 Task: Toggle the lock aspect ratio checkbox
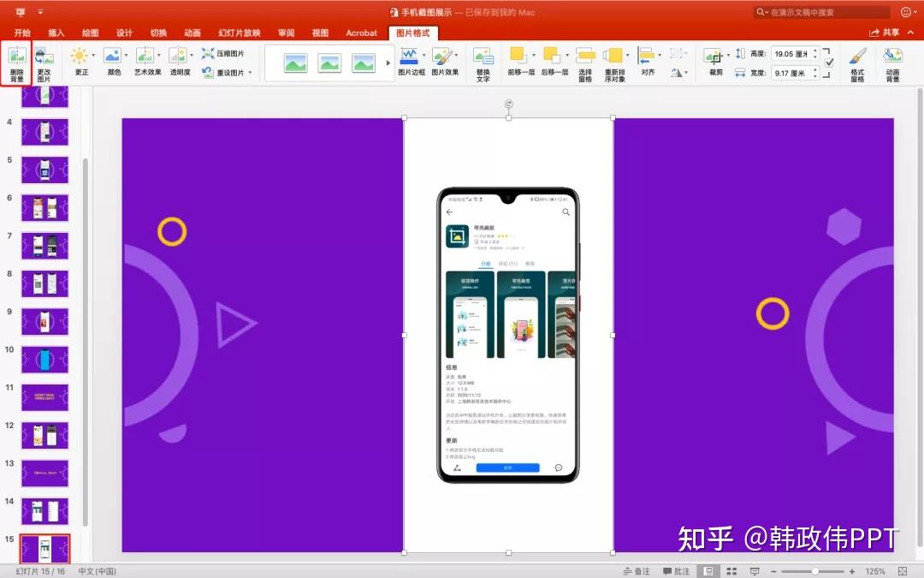pyautogui.click(x=827, y=61)
